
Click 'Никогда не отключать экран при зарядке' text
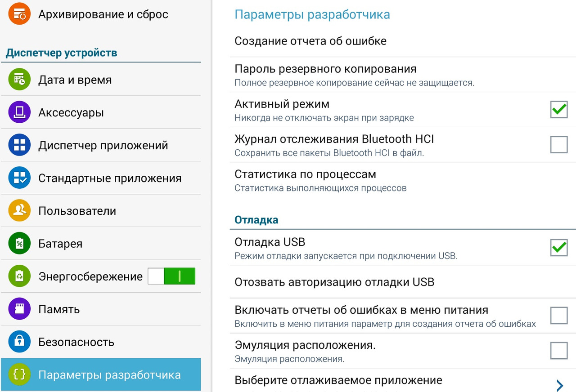tap(324, 118)
